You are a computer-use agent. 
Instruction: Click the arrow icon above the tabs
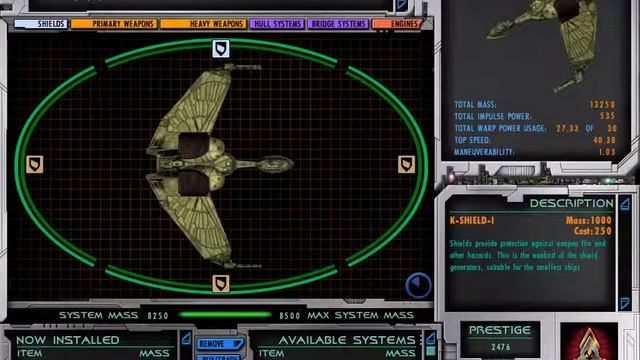coord(402,5)
